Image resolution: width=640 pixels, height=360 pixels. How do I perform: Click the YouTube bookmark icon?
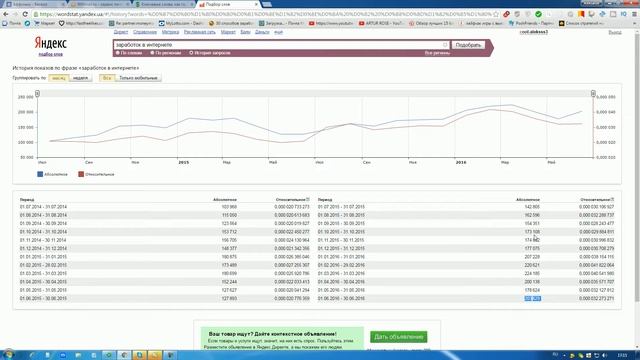(x=312, y=23)
